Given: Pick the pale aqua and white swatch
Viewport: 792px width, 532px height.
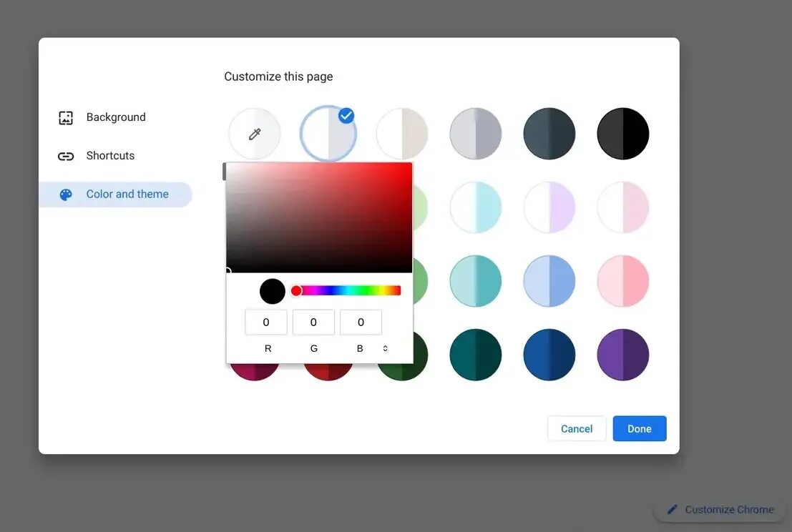Looking at the screenshot, I should (x=475, y=207).
